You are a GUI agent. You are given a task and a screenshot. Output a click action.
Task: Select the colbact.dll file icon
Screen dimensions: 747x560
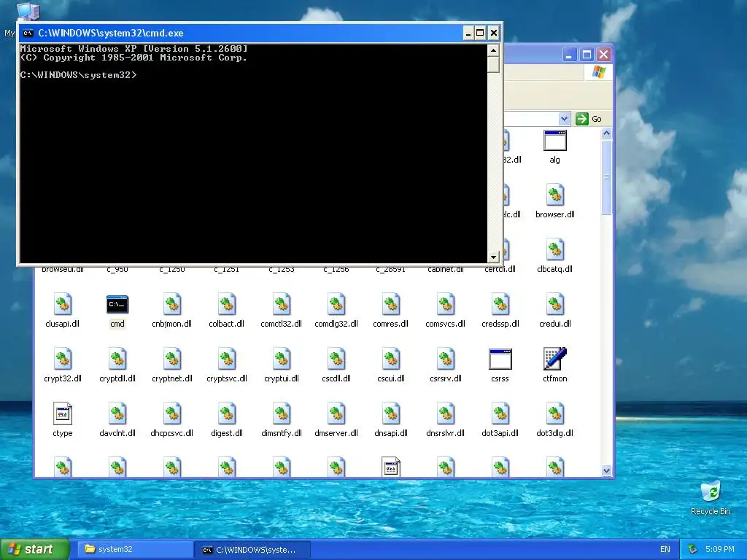[227, 305]
